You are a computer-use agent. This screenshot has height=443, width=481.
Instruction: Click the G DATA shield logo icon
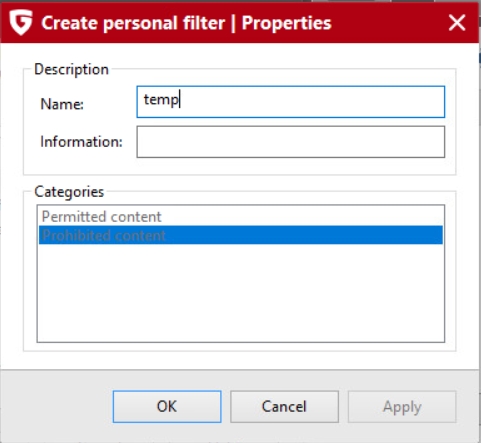(21, 22)
